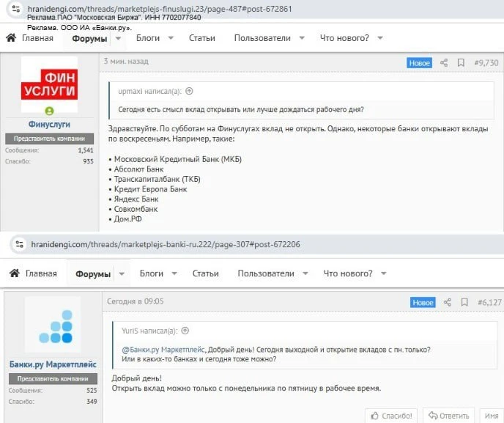Open Что нового? in upper navigation
Image resolution: width=504 pixels, height=423 pixels.
pos(344,38)
